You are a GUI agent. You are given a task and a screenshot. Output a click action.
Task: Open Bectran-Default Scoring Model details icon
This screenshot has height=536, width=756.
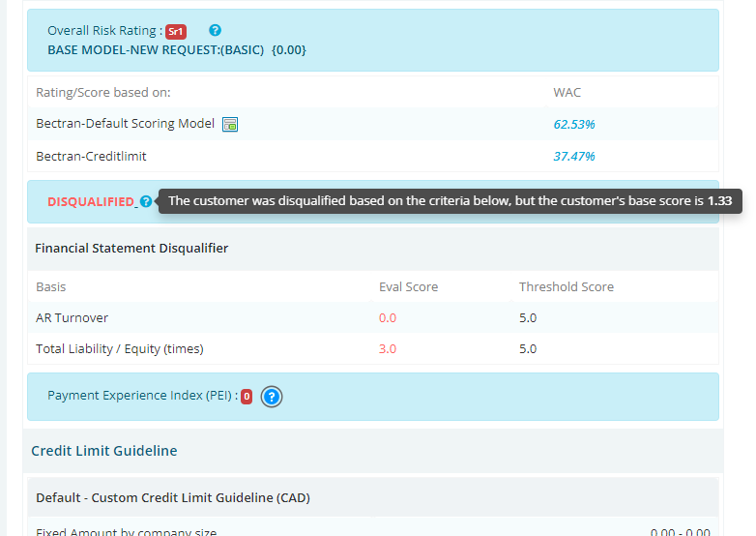click(x=230, y=125)
